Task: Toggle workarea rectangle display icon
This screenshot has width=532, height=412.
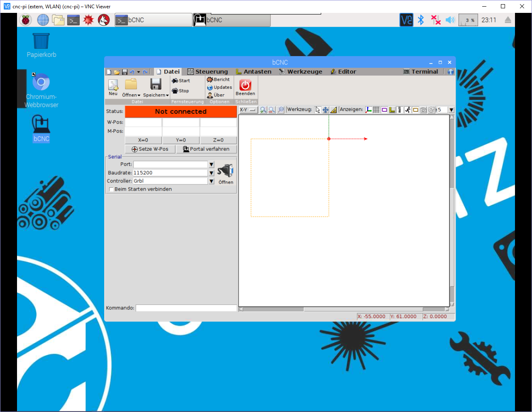Action: [415, 110]
